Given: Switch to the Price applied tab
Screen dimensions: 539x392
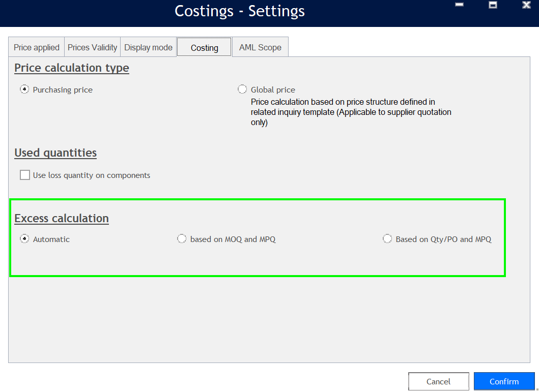Looking at the screenshot, I should pyautogui.click(x=36, y=47).
